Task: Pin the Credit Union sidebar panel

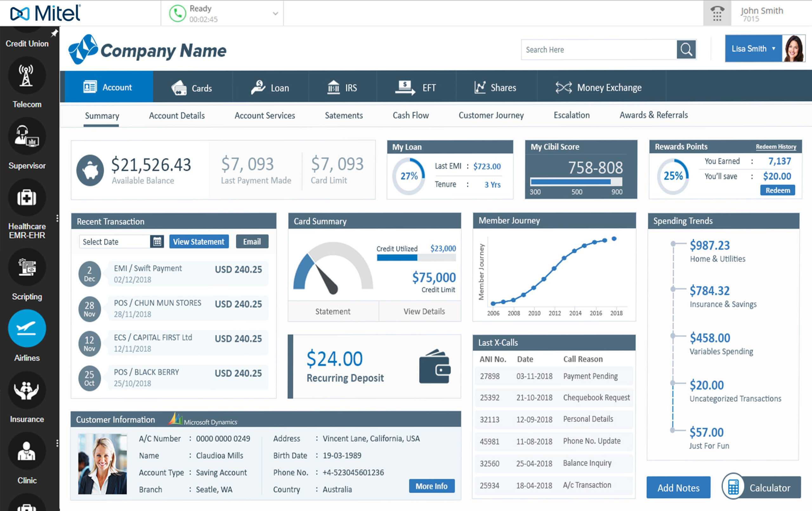Action: (x=54, y=32)
